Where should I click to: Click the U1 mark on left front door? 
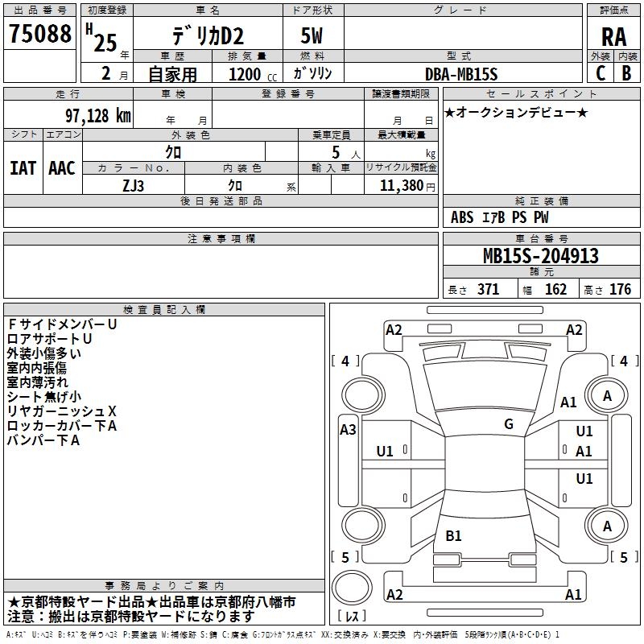click(385, 452)
